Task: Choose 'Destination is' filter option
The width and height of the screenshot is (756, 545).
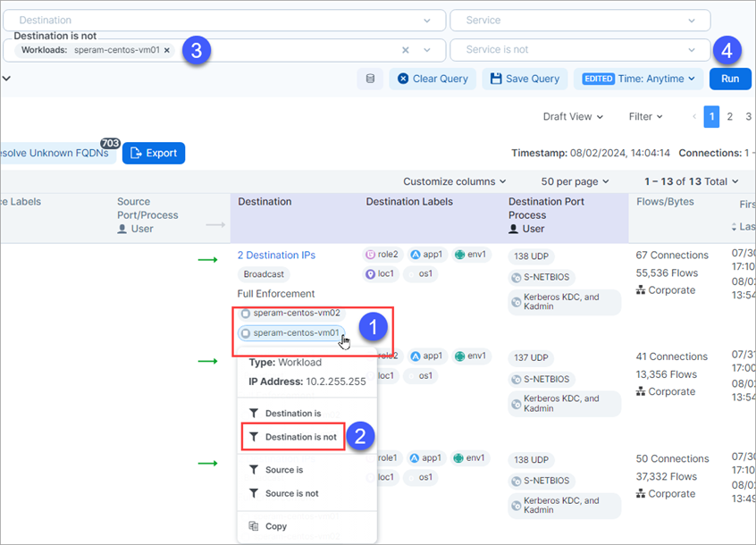Action: [x=293, y=414]
